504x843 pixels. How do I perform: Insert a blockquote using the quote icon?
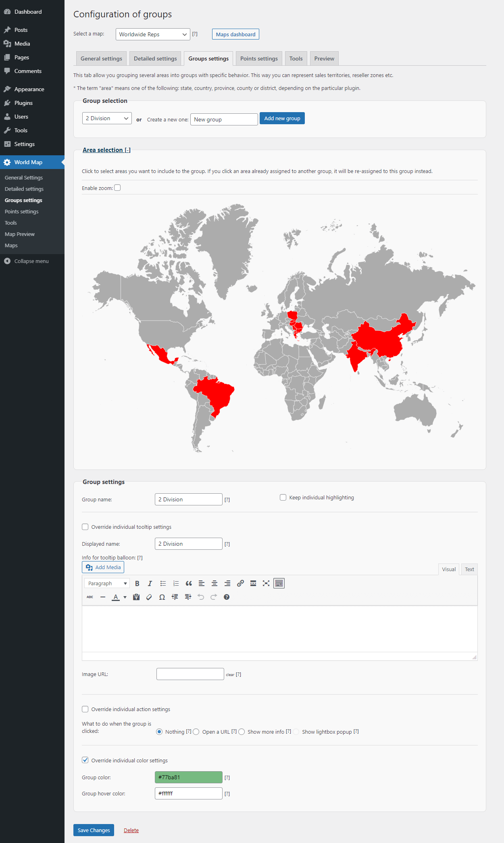(x=189, y=584)
